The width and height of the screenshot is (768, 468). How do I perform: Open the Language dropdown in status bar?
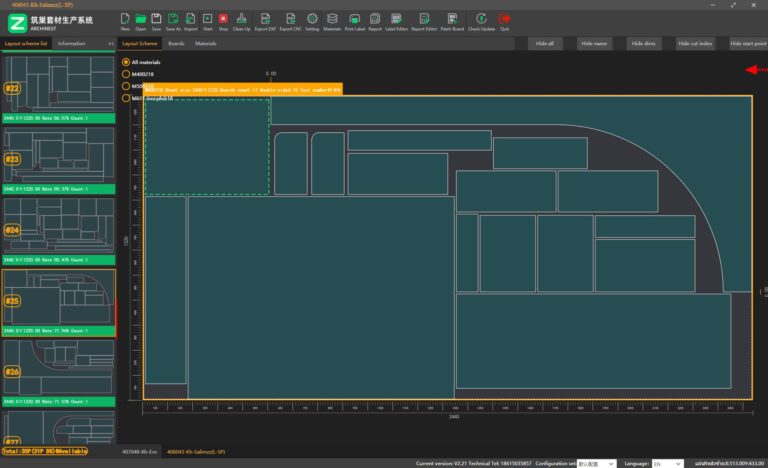pos(666,464)
